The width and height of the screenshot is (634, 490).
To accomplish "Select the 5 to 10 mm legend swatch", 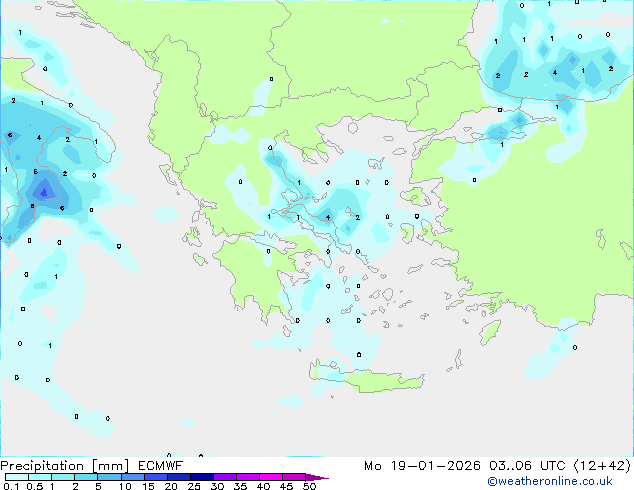I will tap(109, 477).
